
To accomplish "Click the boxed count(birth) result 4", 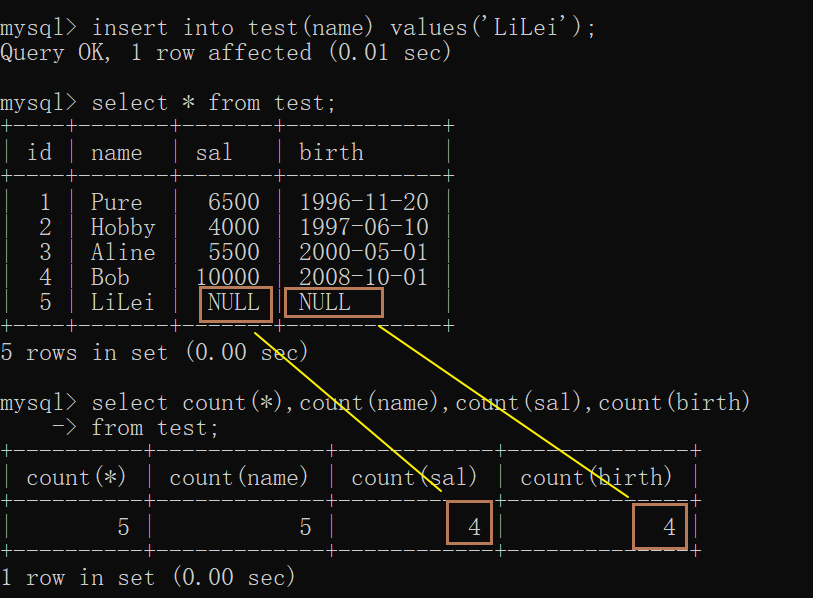I will [660, 526].
